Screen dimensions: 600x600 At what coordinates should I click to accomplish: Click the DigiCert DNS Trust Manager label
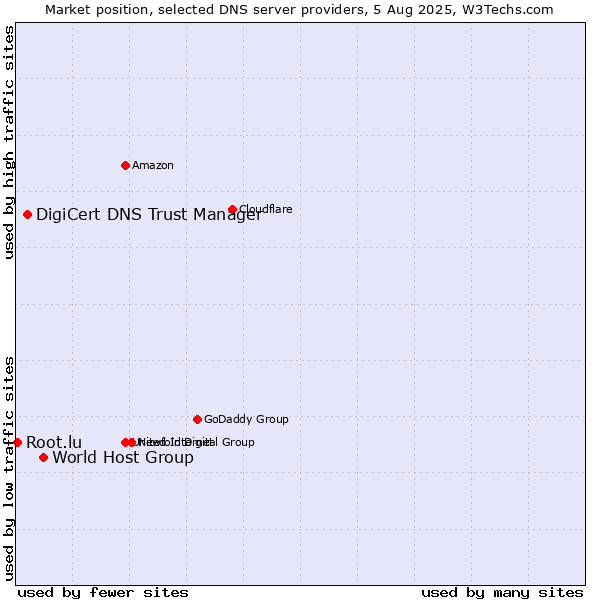[x=149, y=214]
